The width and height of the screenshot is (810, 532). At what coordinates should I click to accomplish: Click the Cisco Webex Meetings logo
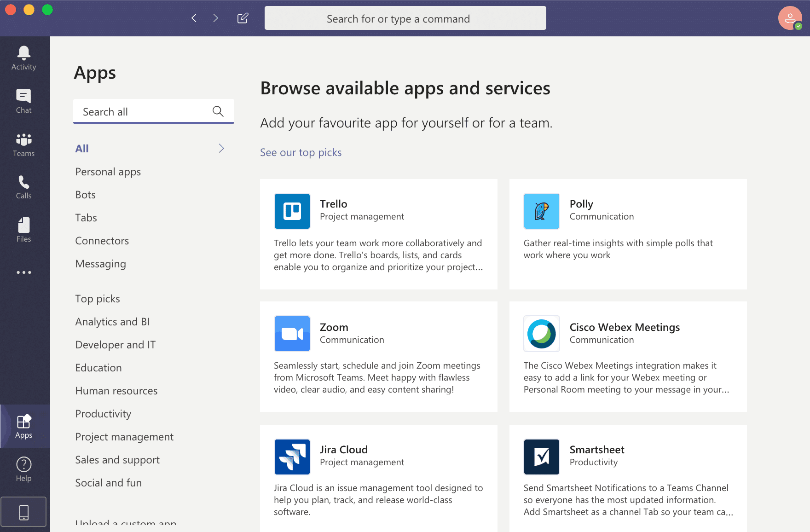click(x=541, y=334)
